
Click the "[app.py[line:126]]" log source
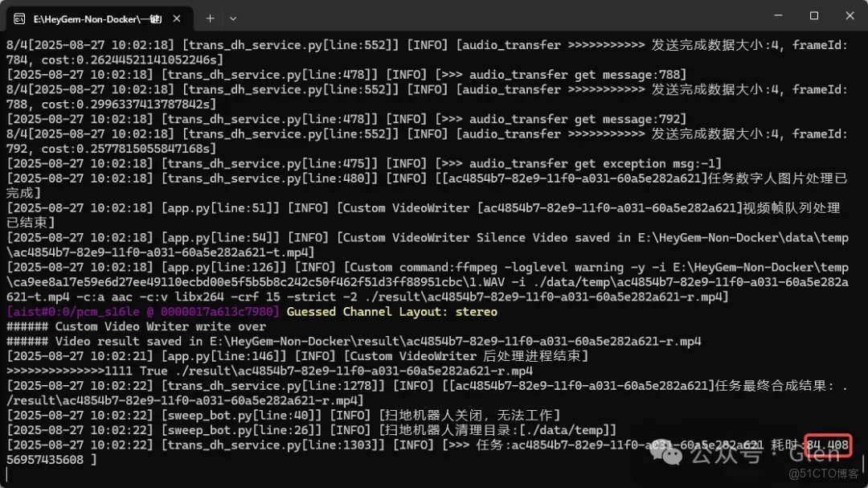224,268
